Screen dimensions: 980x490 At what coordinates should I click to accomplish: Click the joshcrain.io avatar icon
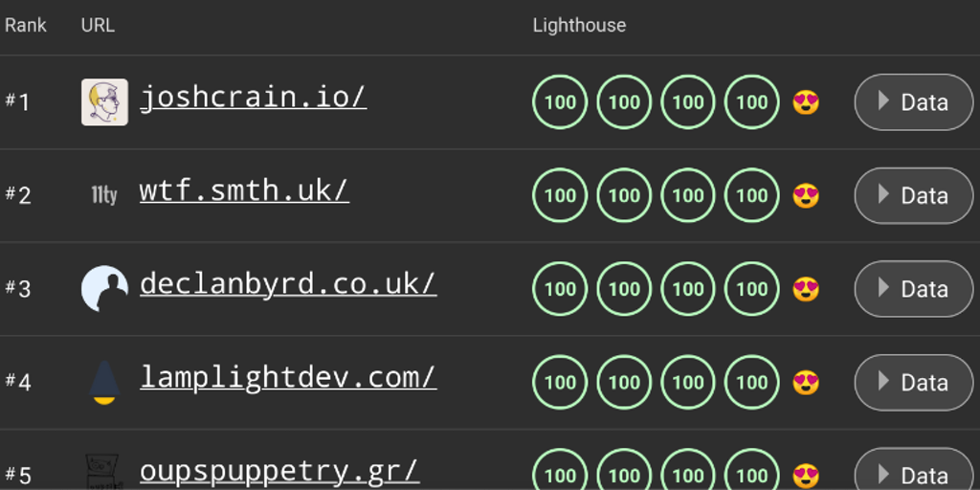click(x=104, y=102)
